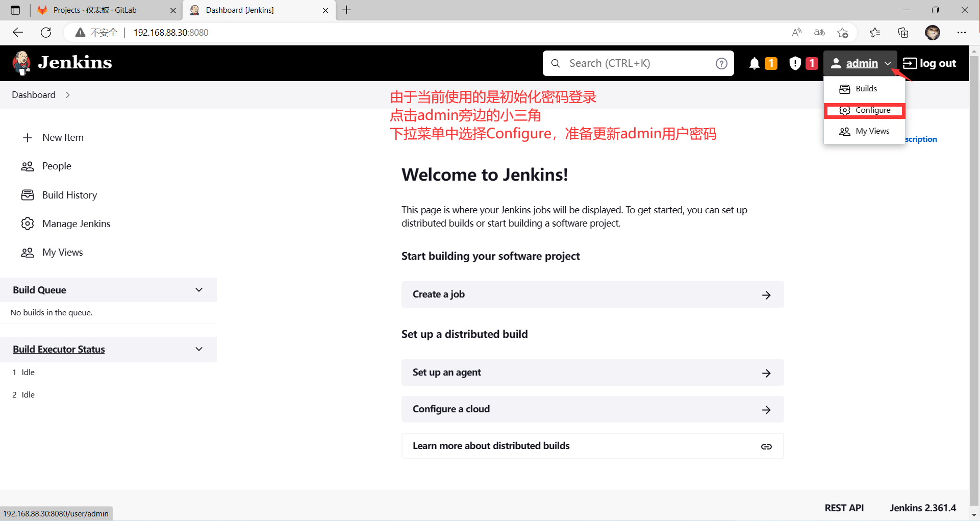Open the security warnings shield icon
This screenshot has width=980, height=521.
(795, 63)
